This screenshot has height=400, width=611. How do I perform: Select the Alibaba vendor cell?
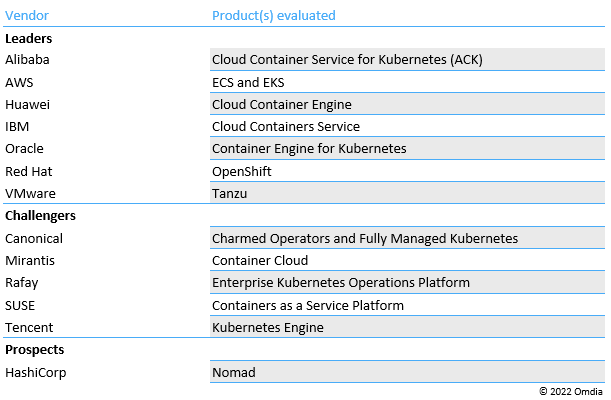click(x=27, y=60)
